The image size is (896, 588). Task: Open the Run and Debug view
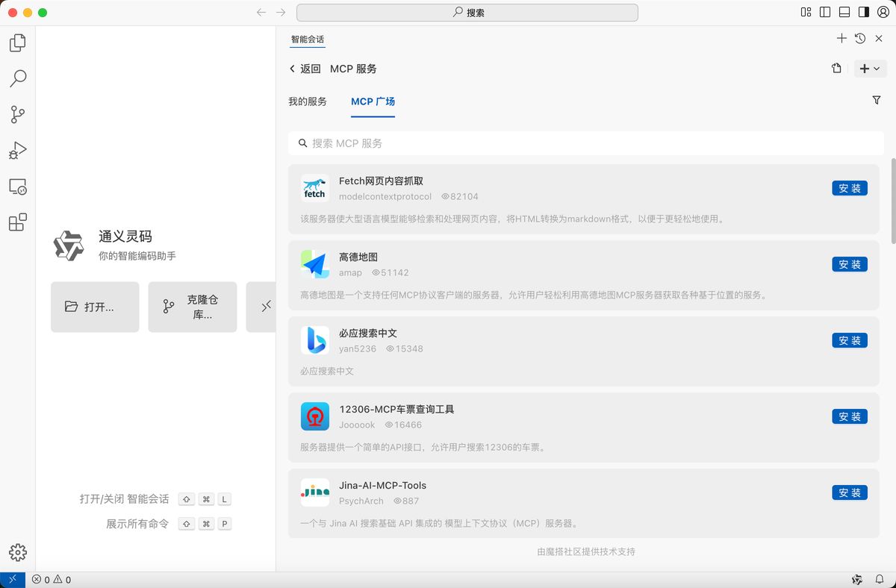[18, 151]
